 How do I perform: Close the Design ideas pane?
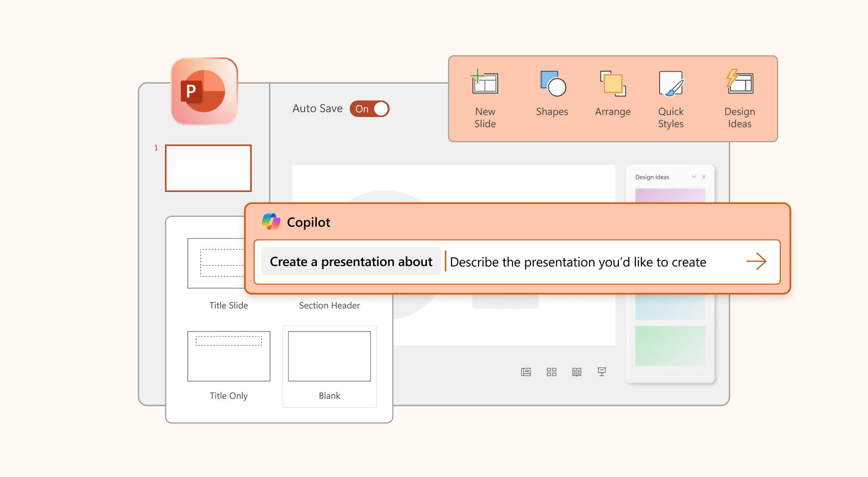coord(704,177)
